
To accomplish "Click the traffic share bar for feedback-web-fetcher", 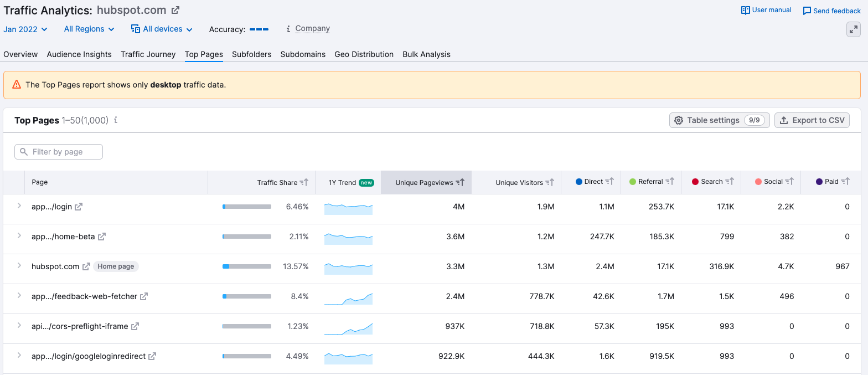I will (x=247, y=296).
